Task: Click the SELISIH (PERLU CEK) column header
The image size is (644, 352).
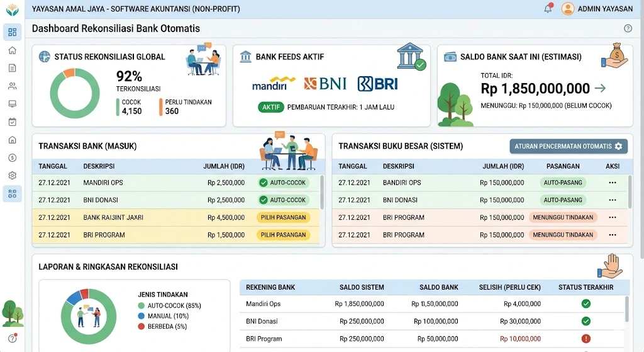Action: pyautogui.click(x=509, y=287)
